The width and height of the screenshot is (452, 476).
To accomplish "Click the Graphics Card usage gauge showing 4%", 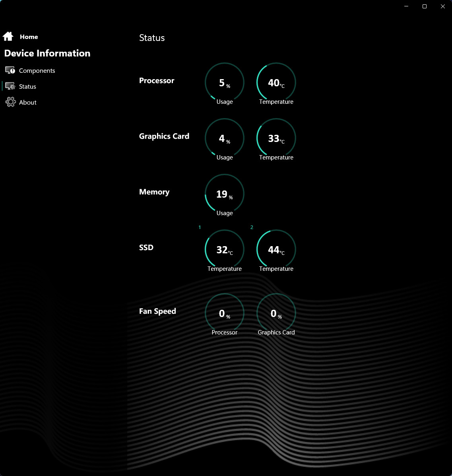I will pyautogui.click(x=225, y=138).
